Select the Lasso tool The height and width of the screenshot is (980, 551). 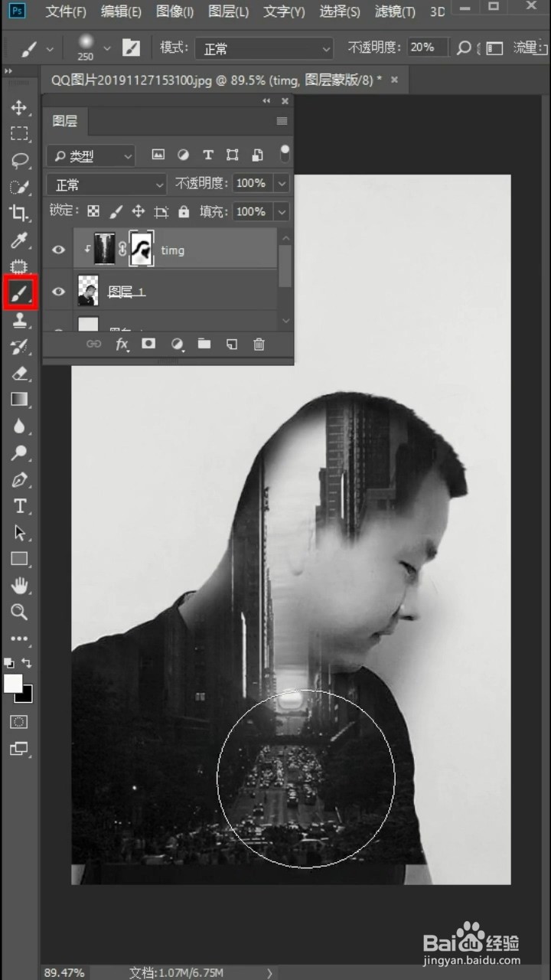19,161
